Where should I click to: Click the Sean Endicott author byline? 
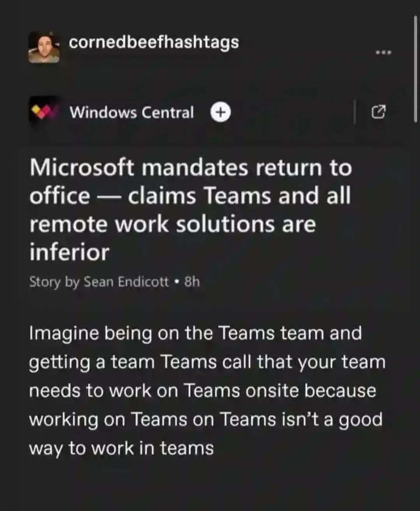pyautogui.click(x=126, y=281)
